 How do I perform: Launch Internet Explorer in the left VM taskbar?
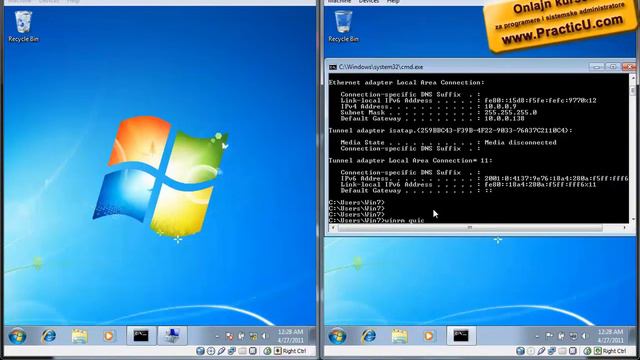click(49, 336)
